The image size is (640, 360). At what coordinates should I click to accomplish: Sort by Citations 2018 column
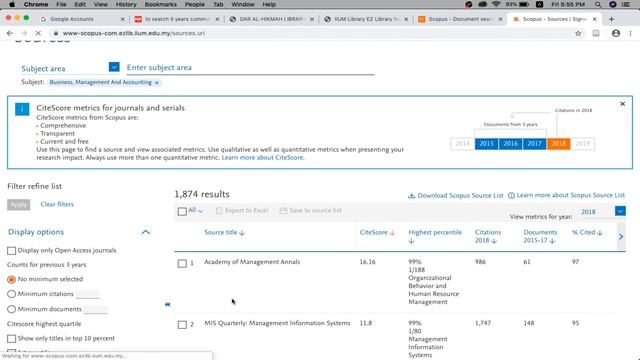pos(488,236)
